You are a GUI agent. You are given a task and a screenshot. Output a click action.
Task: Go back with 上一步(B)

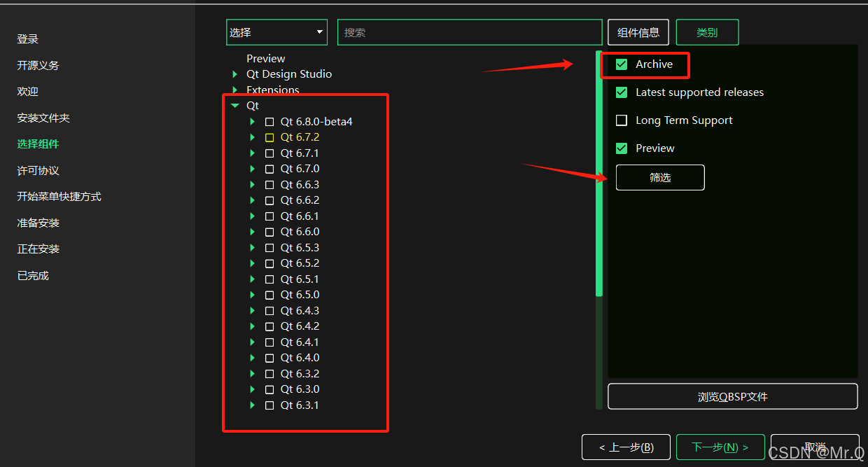[626, 447]
